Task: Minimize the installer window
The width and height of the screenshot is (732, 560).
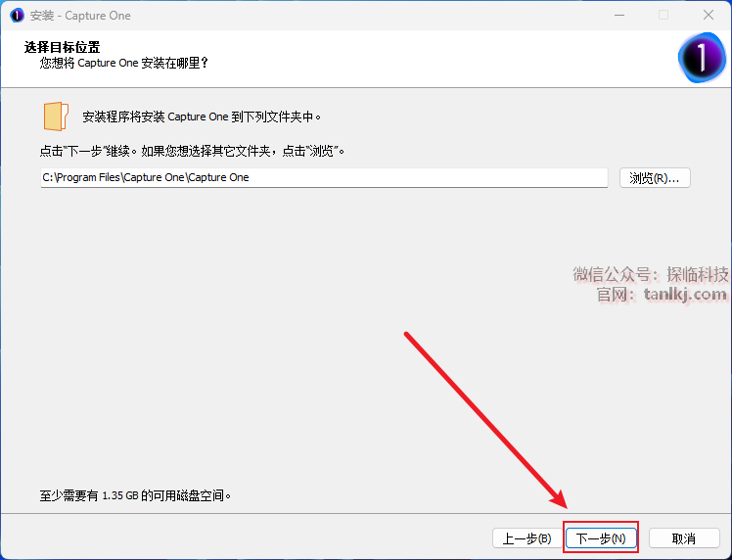Action: coord(619,15)
